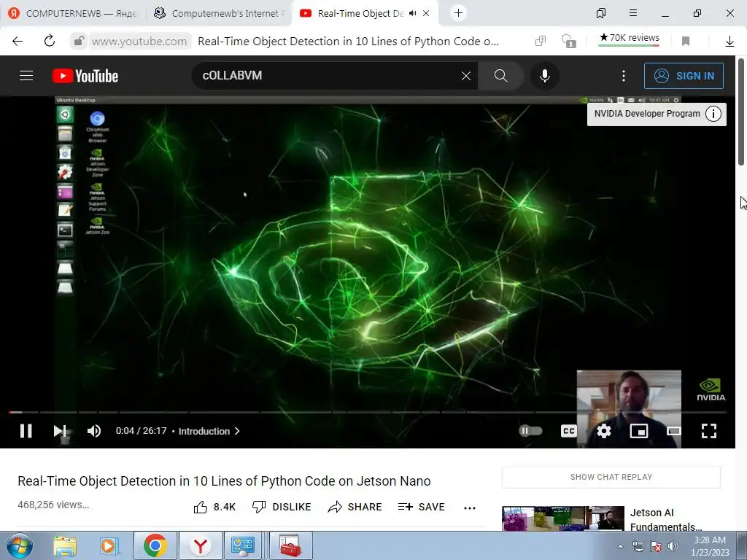Switch to the COMPUTERNEWB Yandex tab
This screenshot has height=560, width=747.
pyautogui.click(x=73, y=13)
